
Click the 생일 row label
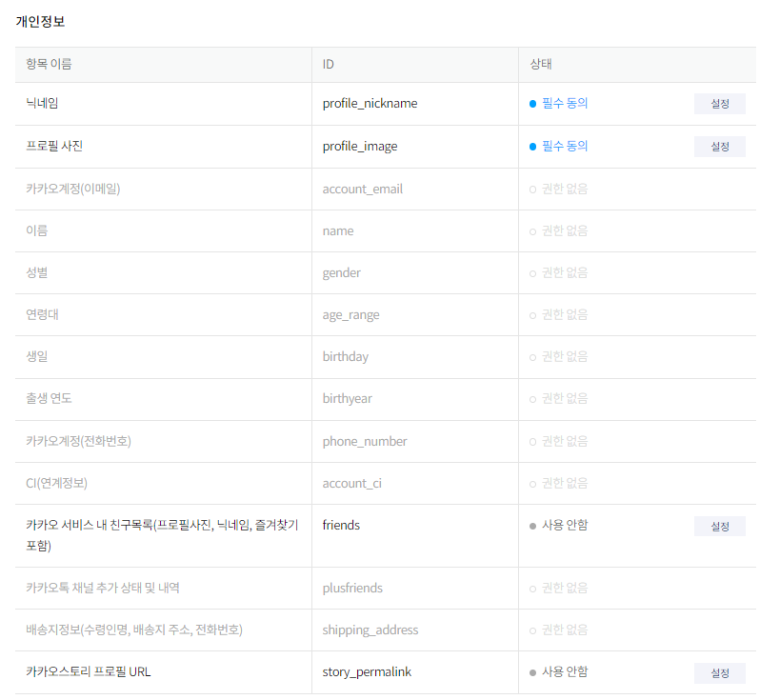37,356
